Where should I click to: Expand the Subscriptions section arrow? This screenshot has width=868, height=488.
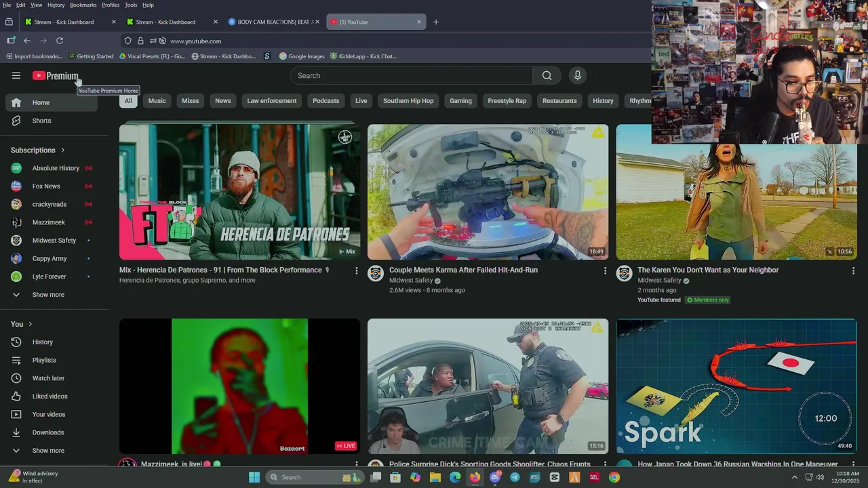tap(63, 150)
